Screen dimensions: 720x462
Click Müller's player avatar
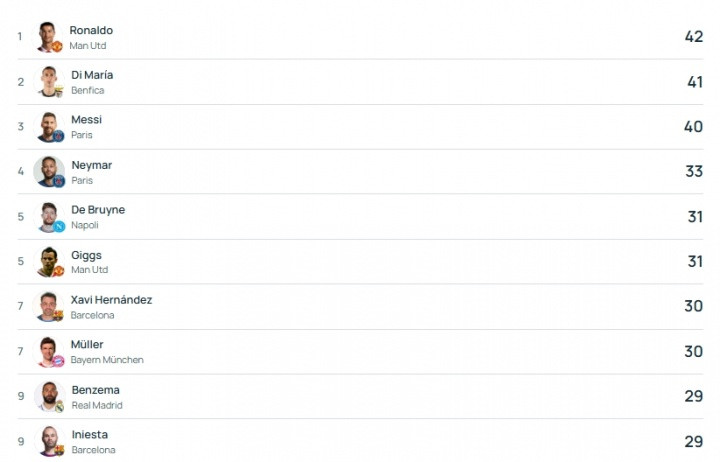49,352
